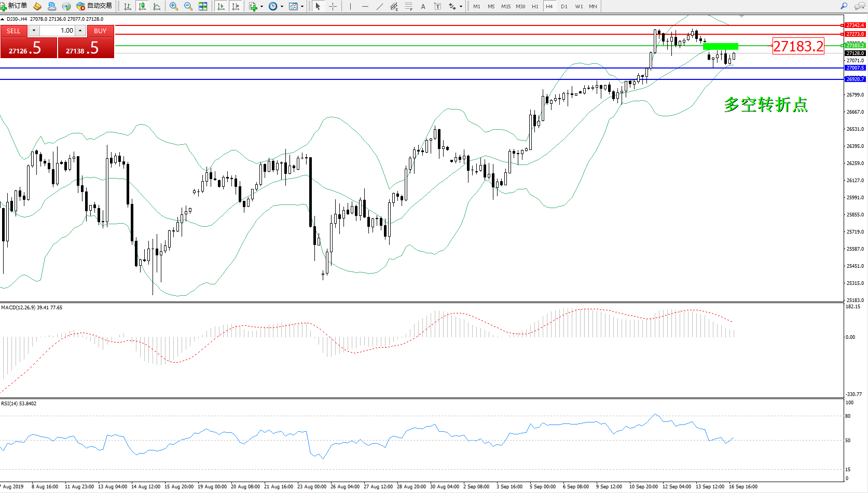The height and width of the screenshot is (493, 868).
Task: Switch to the D1 timeframe
Action: tap(564, 6)
